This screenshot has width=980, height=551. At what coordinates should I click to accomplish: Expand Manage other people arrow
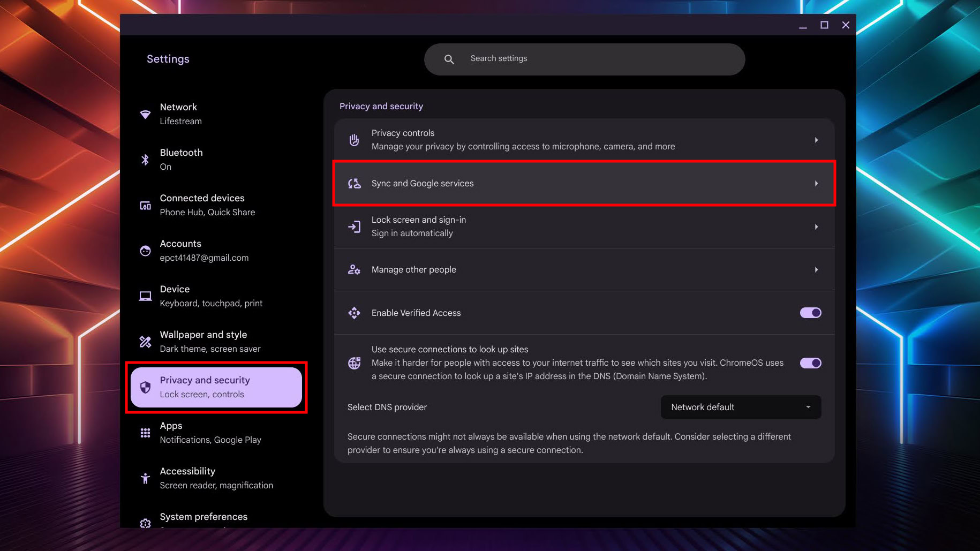pos(816,270)
